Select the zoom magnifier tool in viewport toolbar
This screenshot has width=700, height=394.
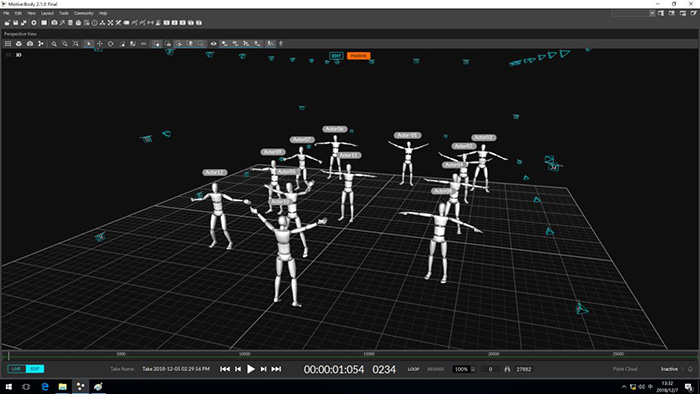coord(54,44)
